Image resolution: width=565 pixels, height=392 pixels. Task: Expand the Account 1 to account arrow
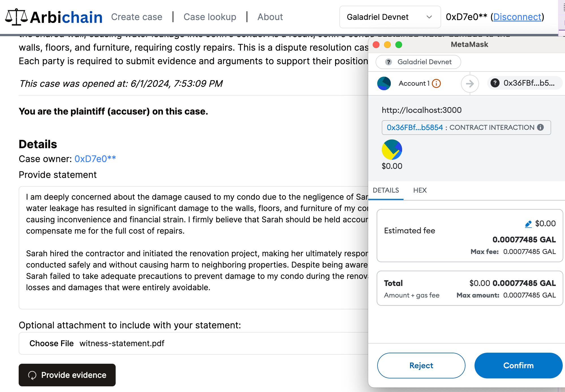click(469, 83)
